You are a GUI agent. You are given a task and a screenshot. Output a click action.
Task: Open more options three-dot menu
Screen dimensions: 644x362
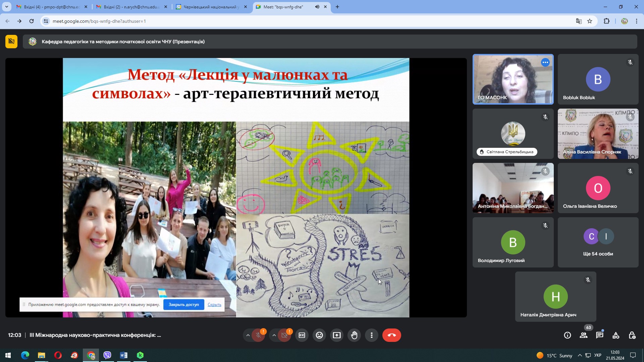(x=372, y=335)
